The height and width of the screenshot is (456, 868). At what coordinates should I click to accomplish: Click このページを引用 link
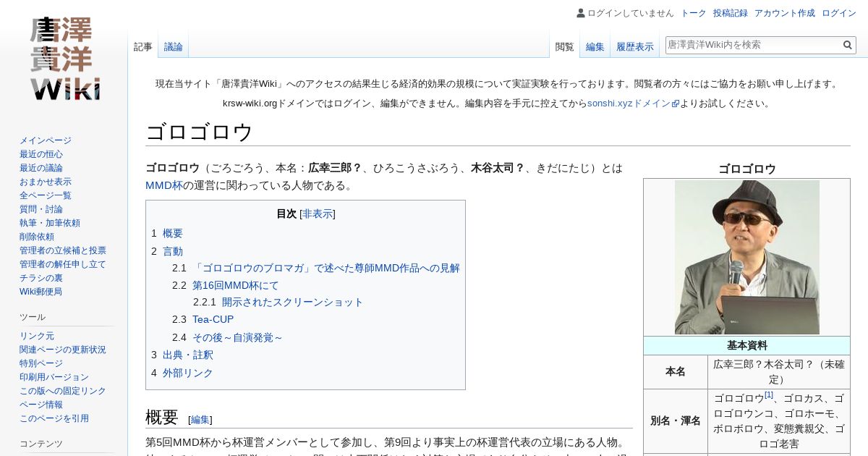point(54,418)
